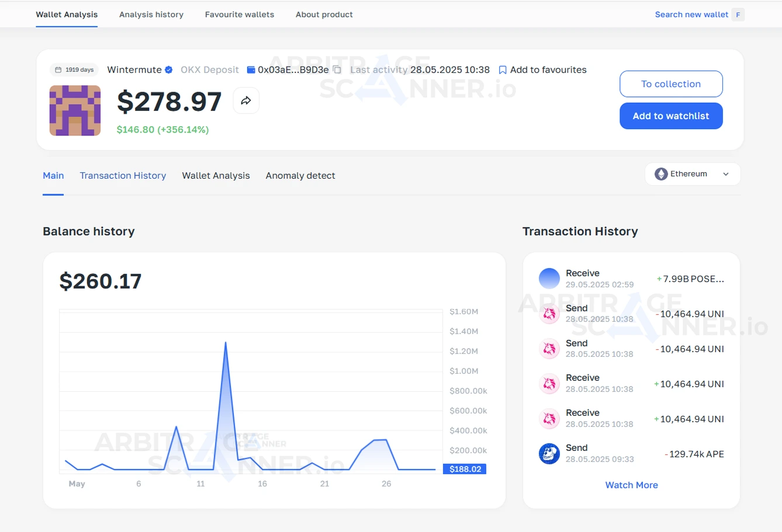Expand the Ethereum network dropdown chevron
Image resolution: width=782 pixels, height=532 pixels.
(726, 174)
